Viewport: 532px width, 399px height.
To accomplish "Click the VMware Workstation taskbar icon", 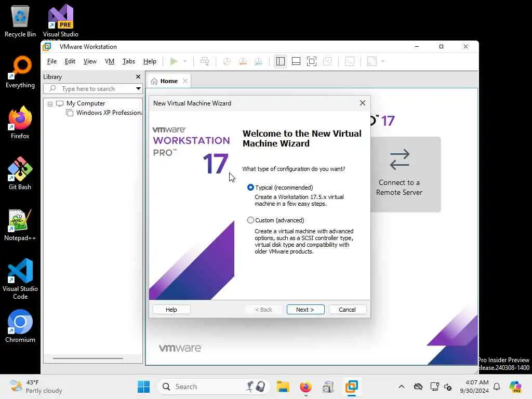I will coord(352,387).
